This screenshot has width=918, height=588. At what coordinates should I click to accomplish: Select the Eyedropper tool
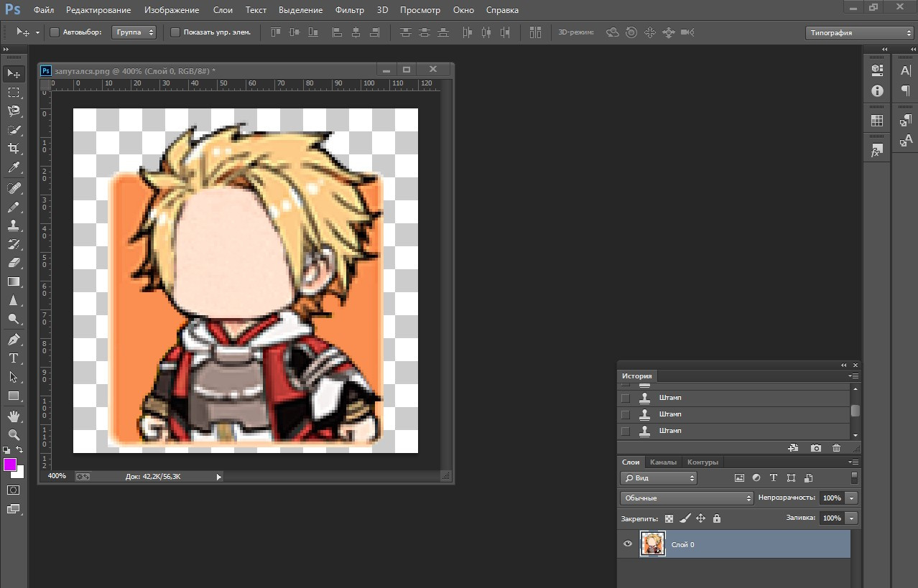(x=14, y=168)
